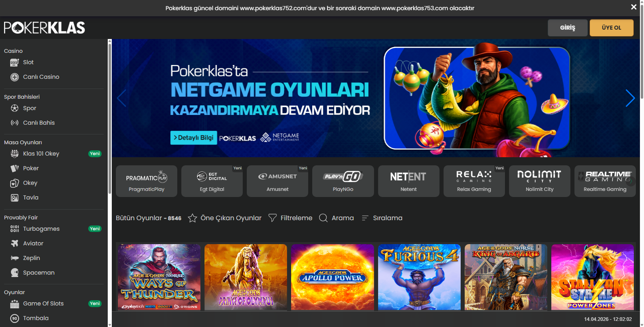Click the Netgame Oyunları promo banner image

tap(376, 98)
